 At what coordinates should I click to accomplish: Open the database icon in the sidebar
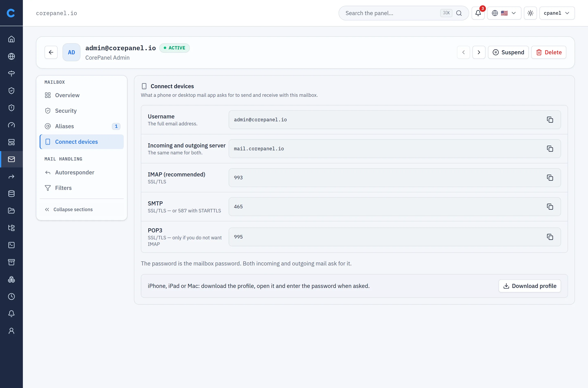click(11, 194)
